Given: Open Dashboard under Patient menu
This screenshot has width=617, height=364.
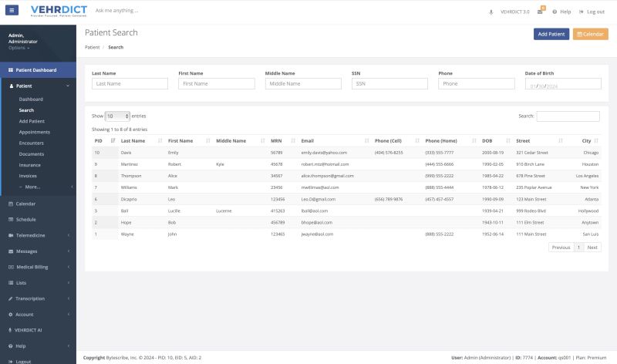Looking at the screenshot, I should pos(31,99).
